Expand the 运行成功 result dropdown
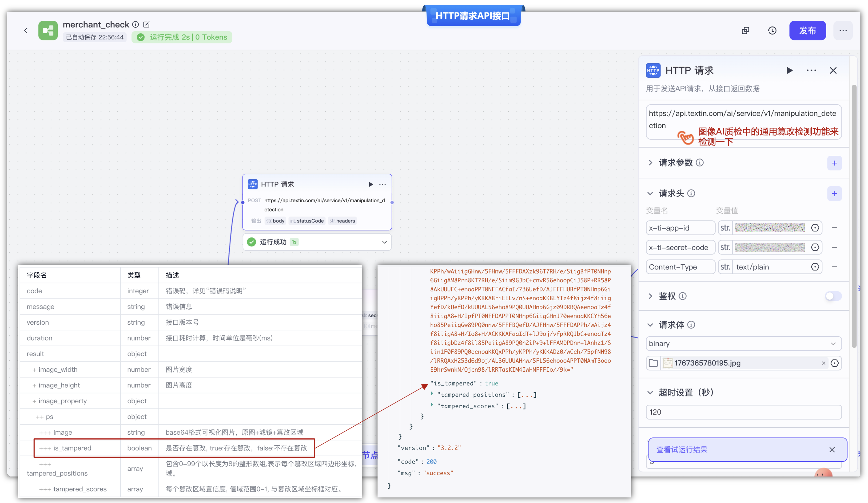Screen dimensions: 868x503 tap(384, 242)
